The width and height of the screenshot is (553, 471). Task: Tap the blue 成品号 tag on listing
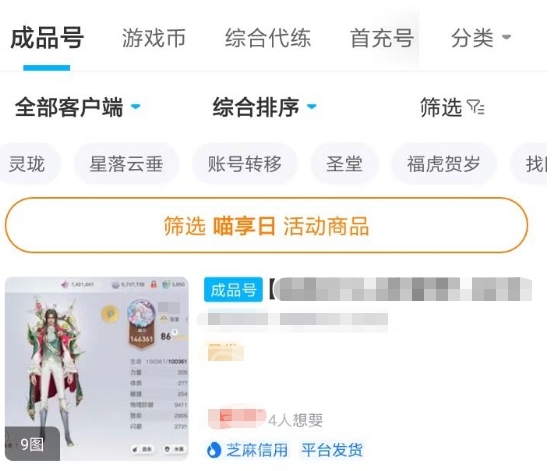coord(233,290)
